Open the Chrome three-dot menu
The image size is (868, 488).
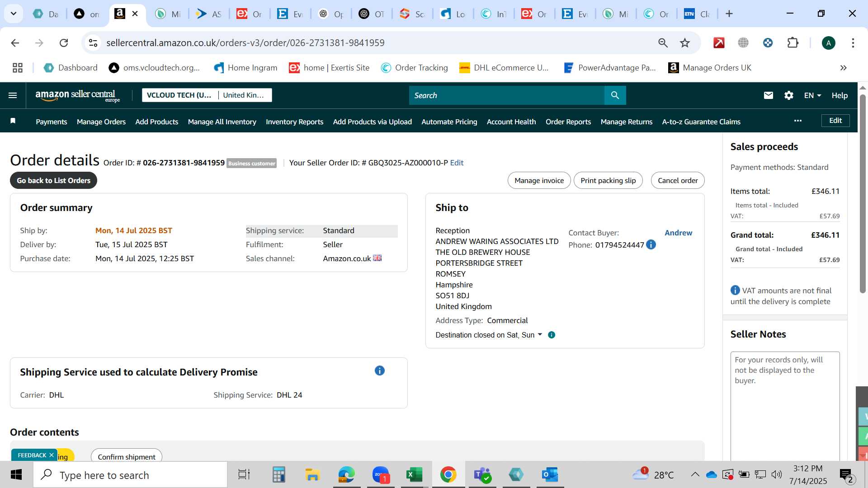[x=853, y=43]
